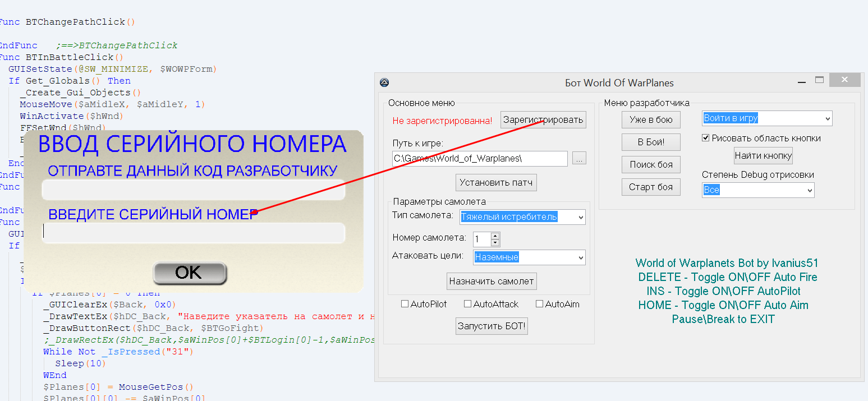Enable the AutoAttack checkbox
The image size is (868, 401).
click(467, 304)
